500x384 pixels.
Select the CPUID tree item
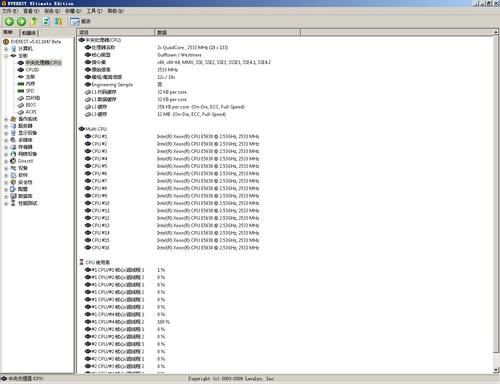point(32,70)
